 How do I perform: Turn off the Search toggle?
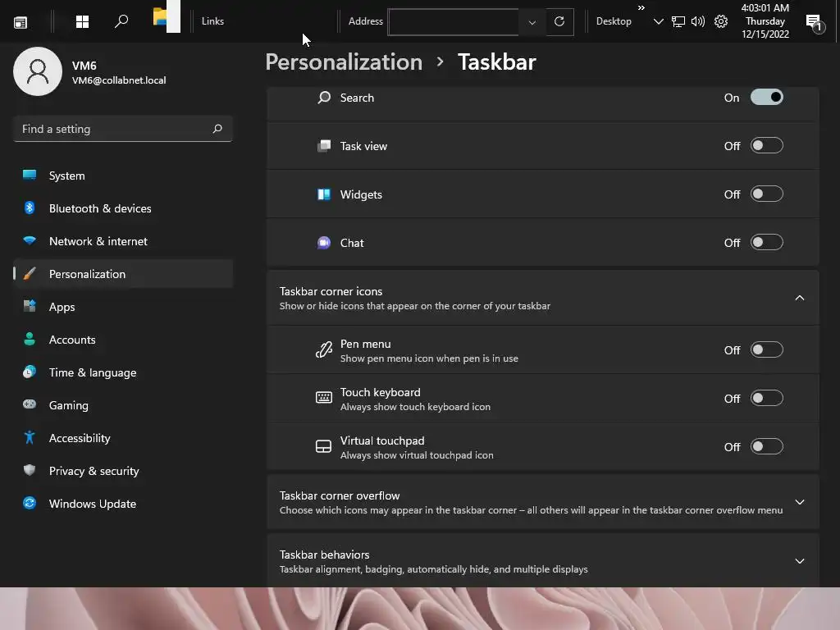[x=767, y=97]
